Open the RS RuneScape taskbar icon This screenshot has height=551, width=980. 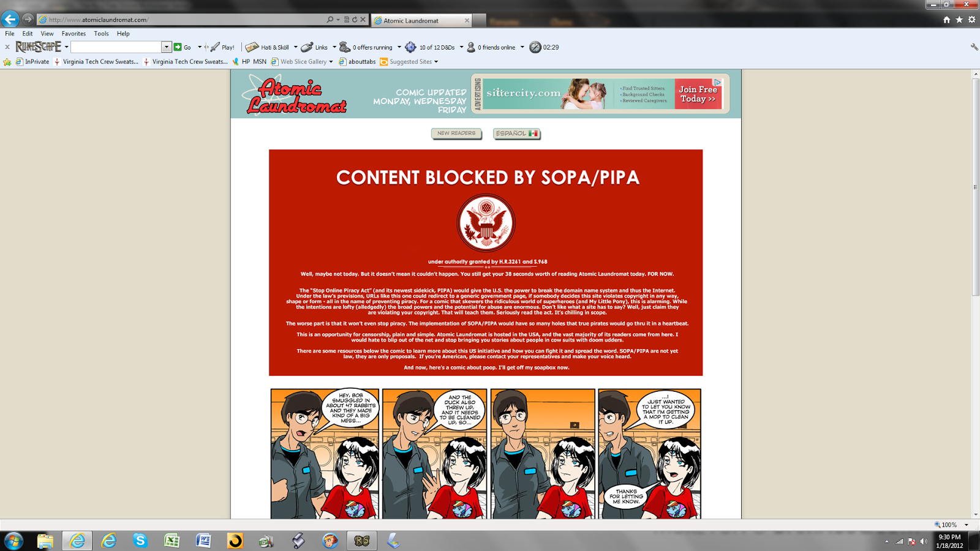tap(362, 541)
